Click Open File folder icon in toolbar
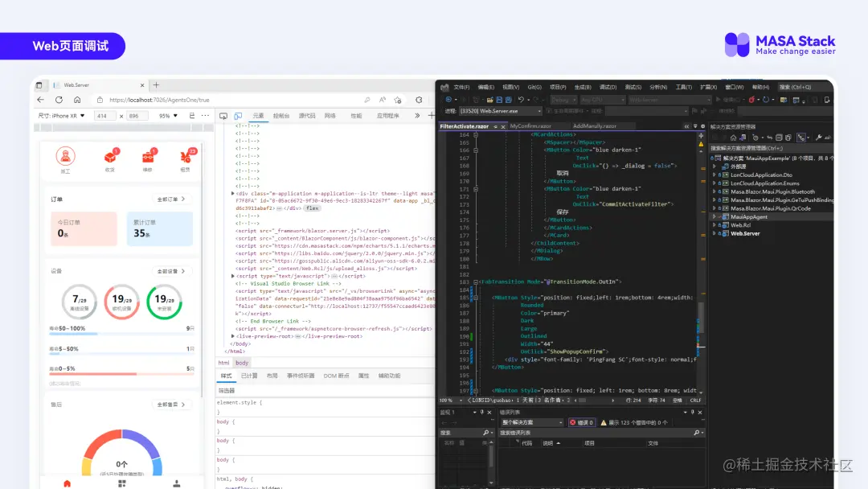Image resolution: width=868 pixels, height=489 pixels. tap(489, 100)
